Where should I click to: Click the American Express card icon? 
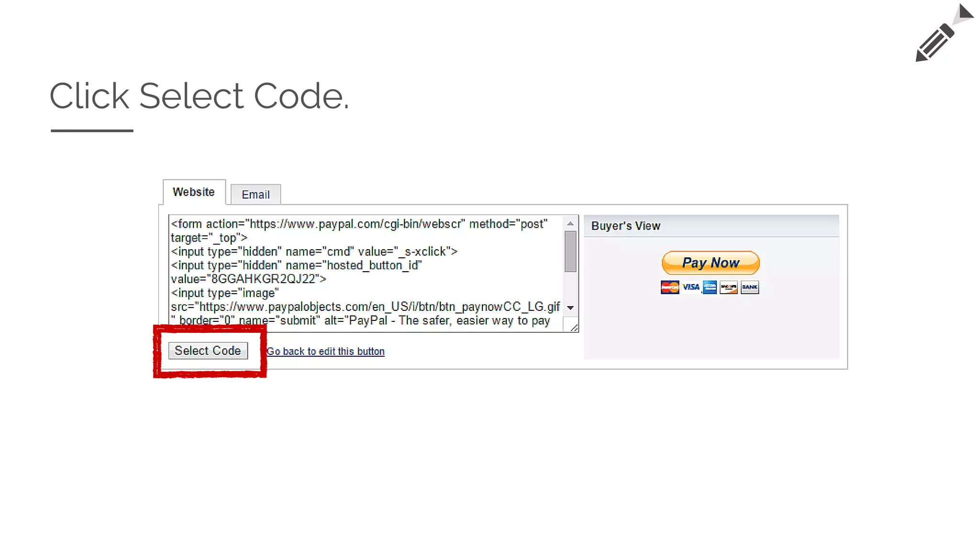pos(710,287)
